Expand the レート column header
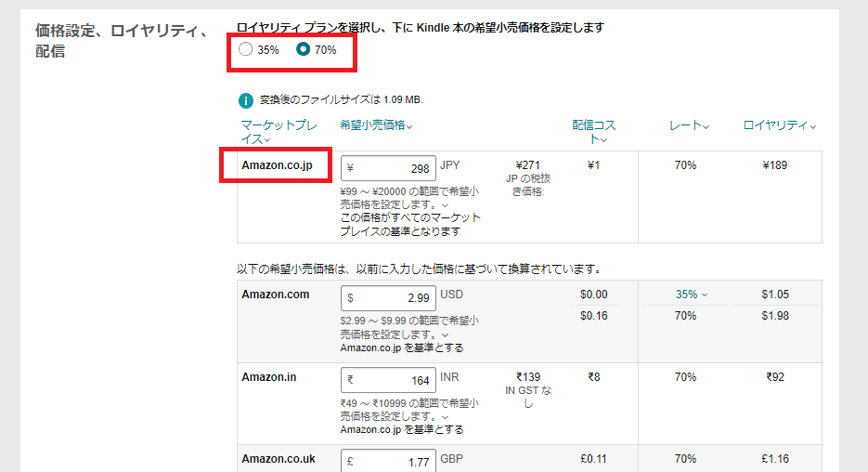This screenshot has height=472, width=868. click(689, 125)
